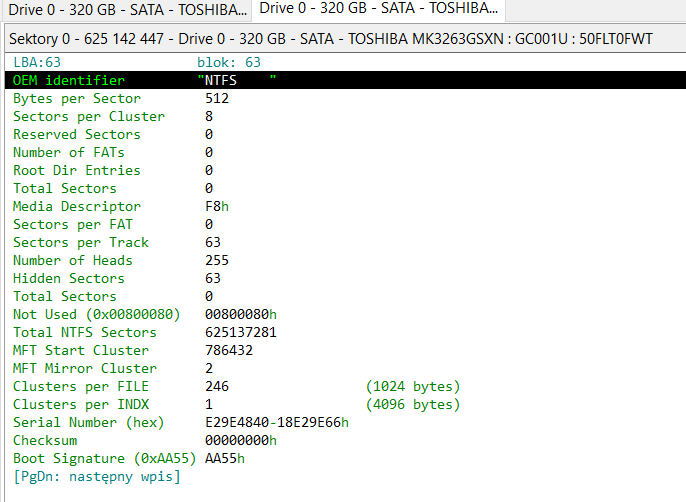Select the Sectors per FAT label
The height and width of the screenshot is (502, 686).
point(73,224)
